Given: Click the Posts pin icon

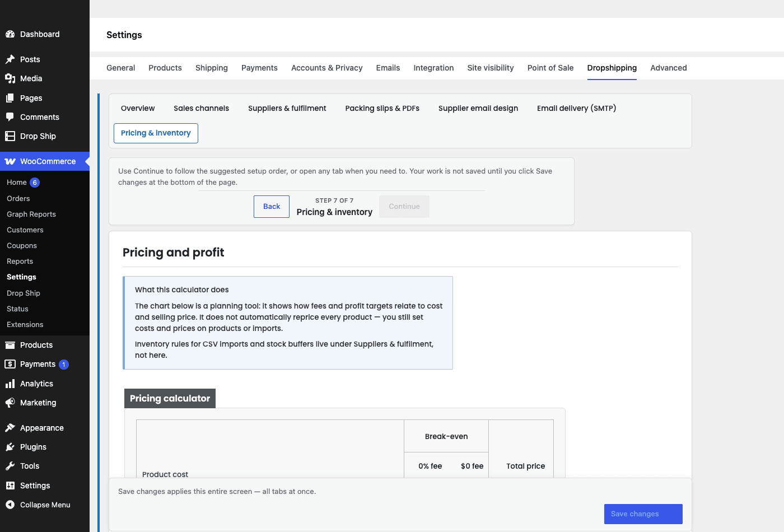Looking at the screenshot, I should tap(10, 59).
